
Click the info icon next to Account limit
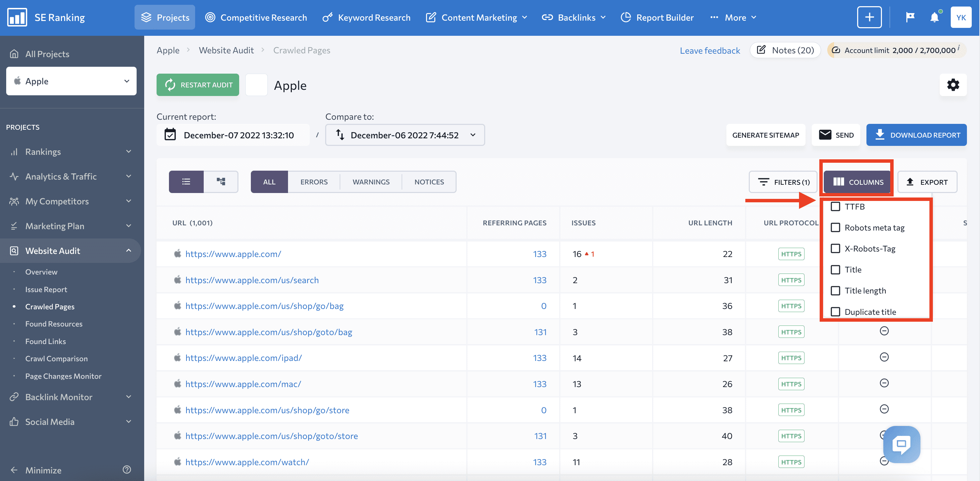coord(959,47)
